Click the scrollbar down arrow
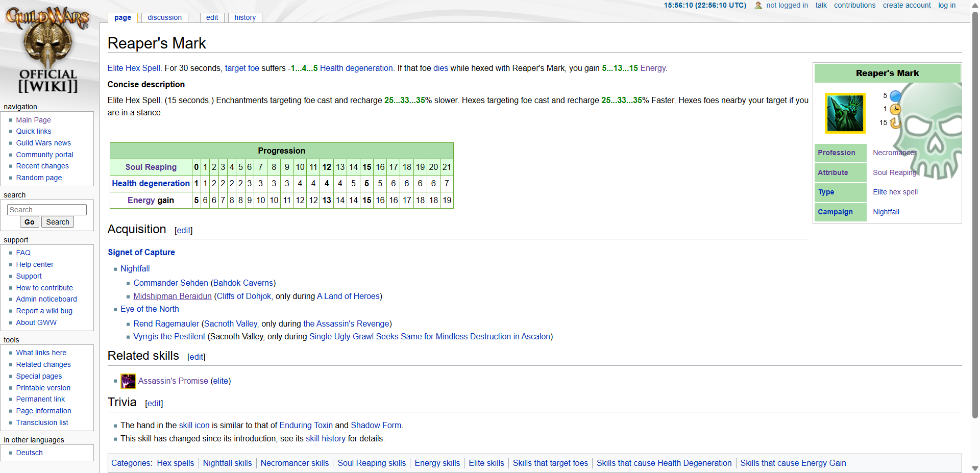 pos(975,468)
